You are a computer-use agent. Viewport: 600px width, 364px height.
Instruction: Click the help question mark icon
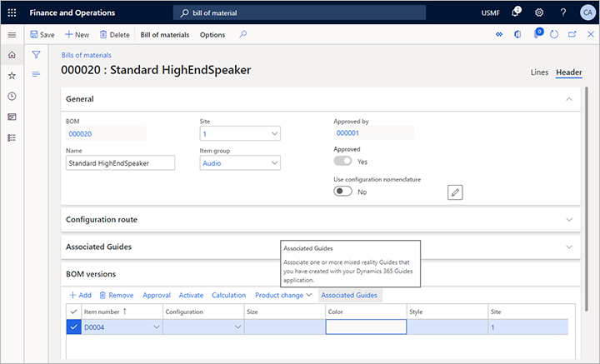[563, 13]
